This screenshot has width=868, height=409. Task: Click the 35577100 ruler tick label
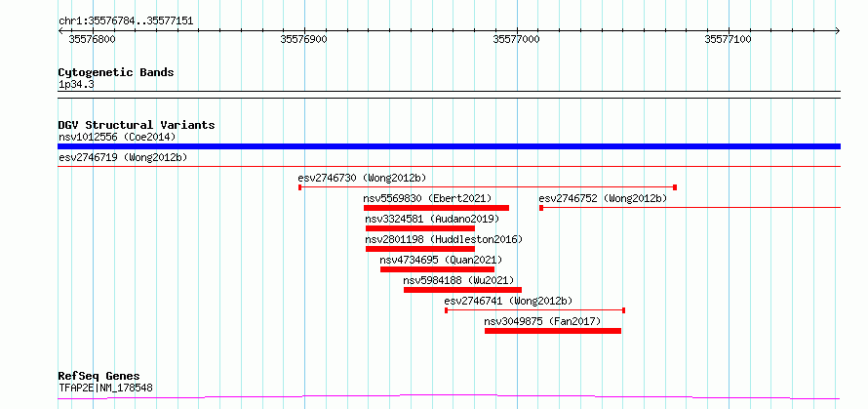tap(728, 39)
